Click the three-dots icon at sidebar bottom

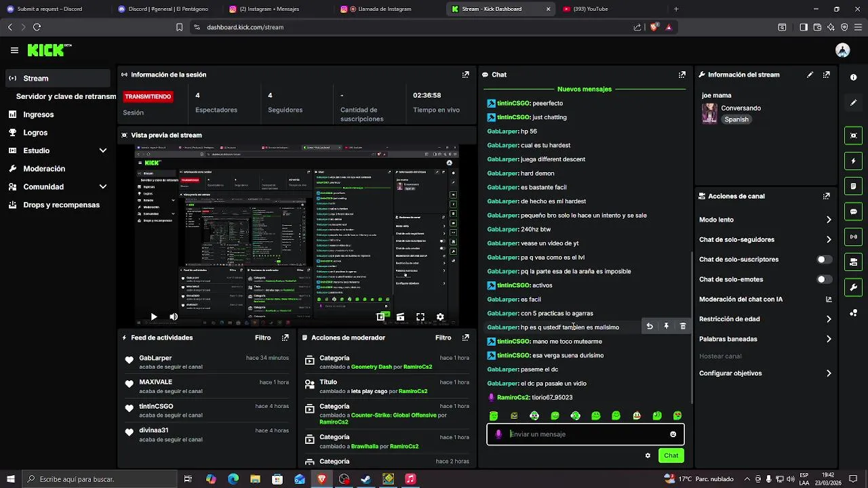pos(853,312)
